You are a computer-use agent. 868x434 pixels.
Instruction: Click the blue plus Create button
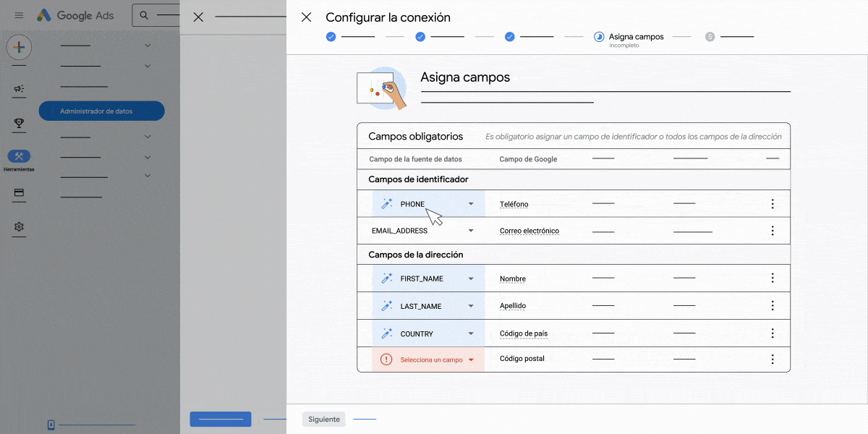coord(19,48)
